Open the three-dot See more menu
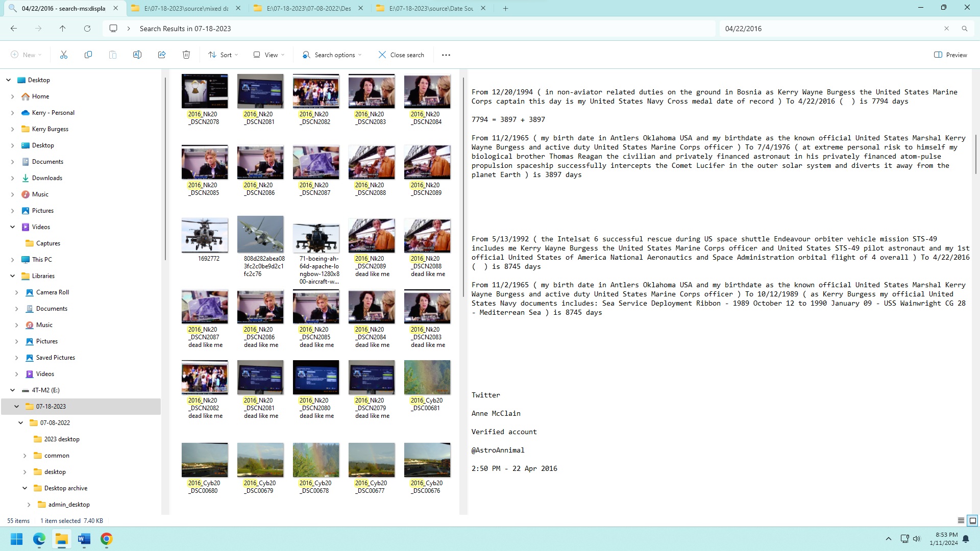 (446, 55)
